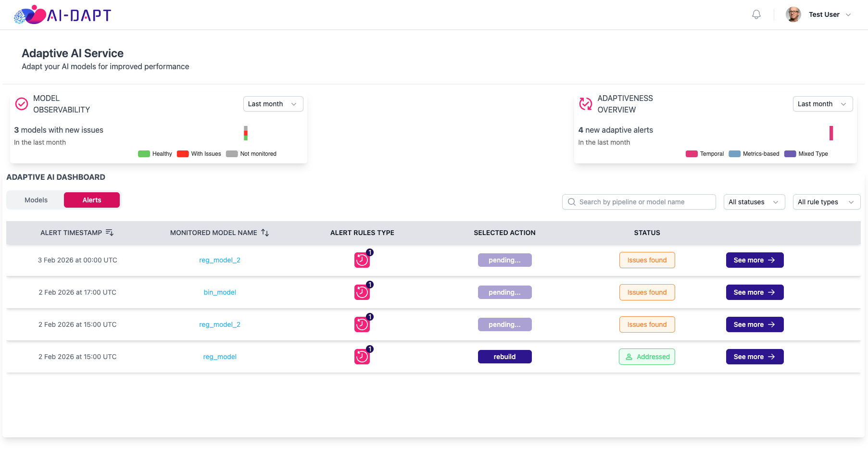Toggle the Healthy legend item

[155, 154]
